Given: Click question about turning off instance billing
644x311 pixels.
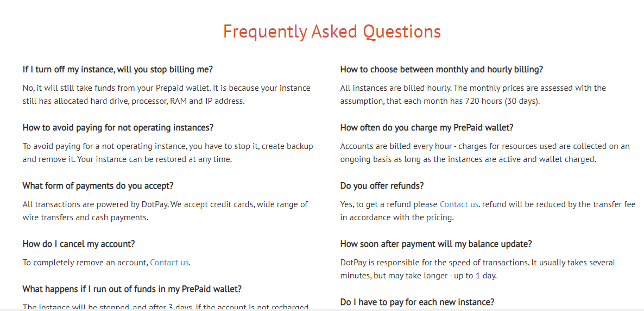Looking at the screenshot, I should tap(118, 69).
